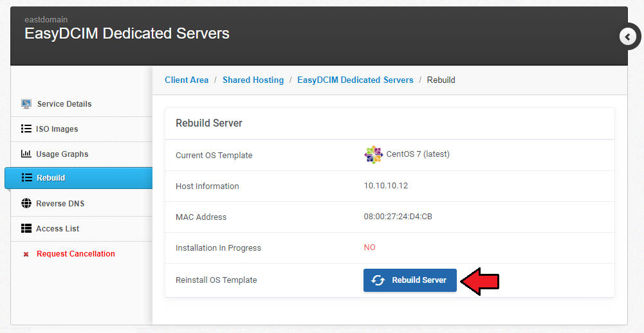Click the globe icon next to Reverse DNS

pos(26,203)
